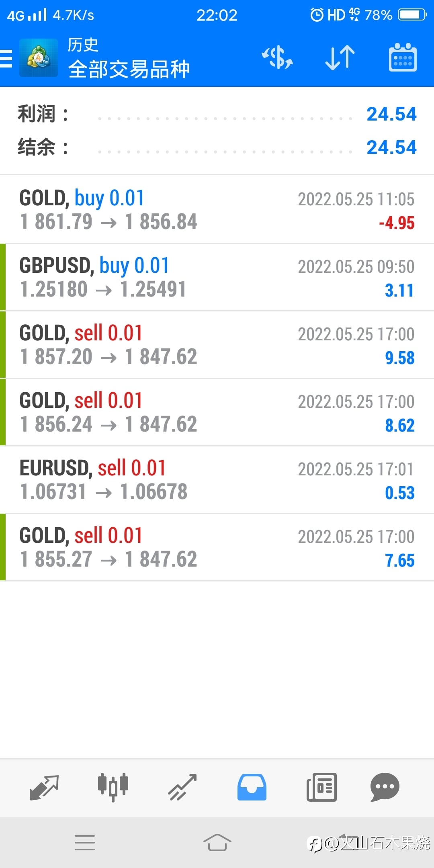
Task: Open the calendar date range picker
Action: (x=403, y=57)
